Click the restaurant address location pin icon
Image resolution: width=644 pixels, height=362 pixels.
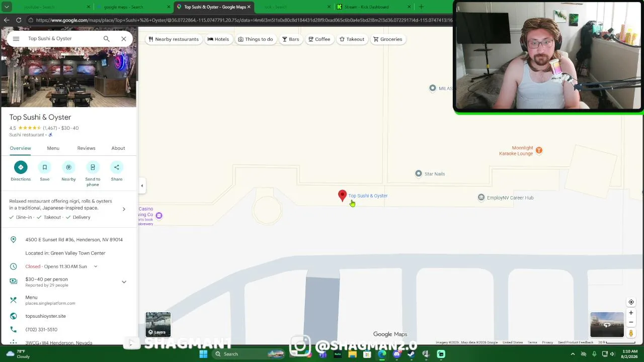pos(14,240)
